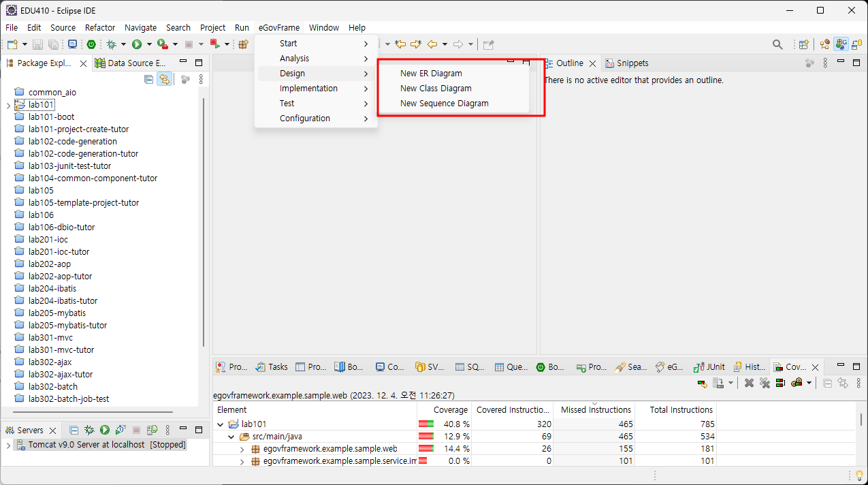The image size is (868, 485).
Task: Click the New Java Package toolbar icon
Action: pos(243,44)
